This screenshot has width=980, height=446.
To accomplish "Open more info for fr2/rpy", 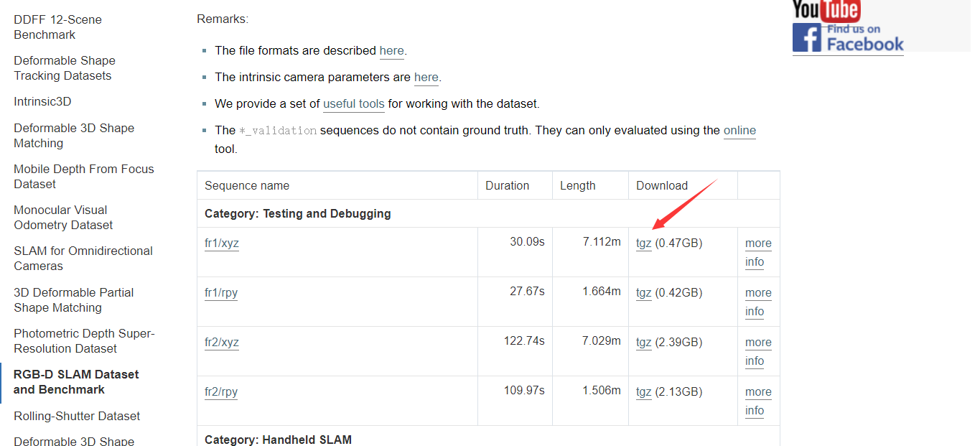I will (758, 401).
